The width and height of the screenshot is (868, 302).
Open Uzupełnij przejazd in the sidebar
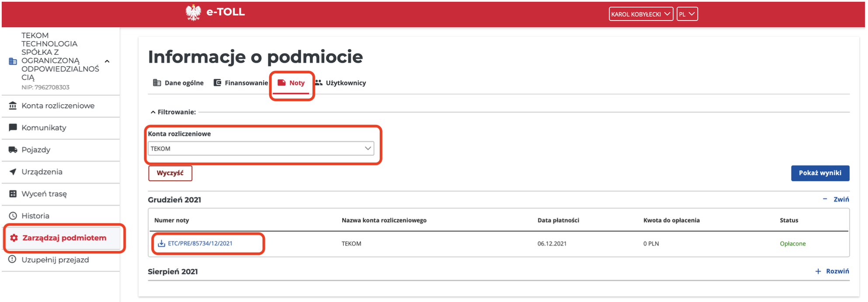[61, 260]
